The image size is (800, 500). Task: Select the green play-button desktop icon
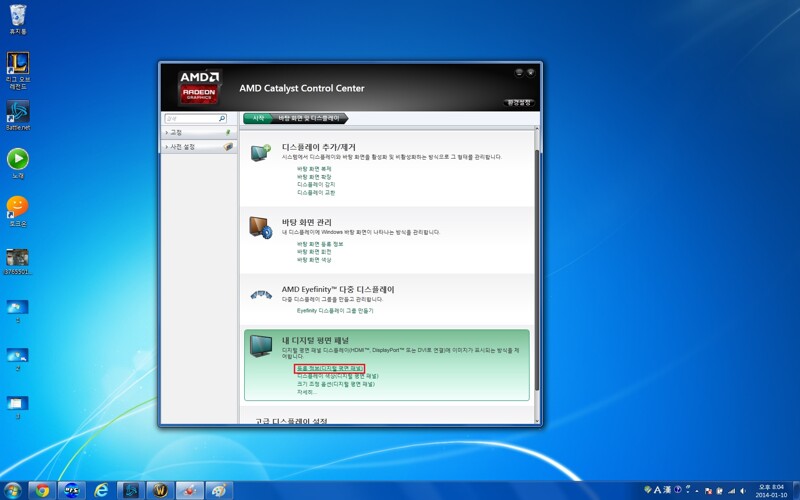(x=18, y=163)
